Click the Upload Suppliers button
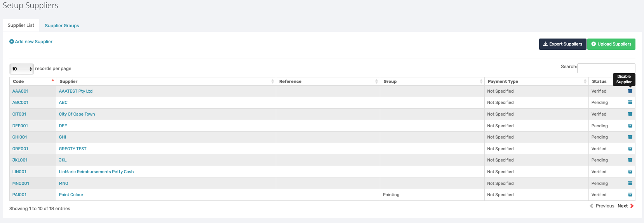644x223 pixels. (x=611, y=44)
